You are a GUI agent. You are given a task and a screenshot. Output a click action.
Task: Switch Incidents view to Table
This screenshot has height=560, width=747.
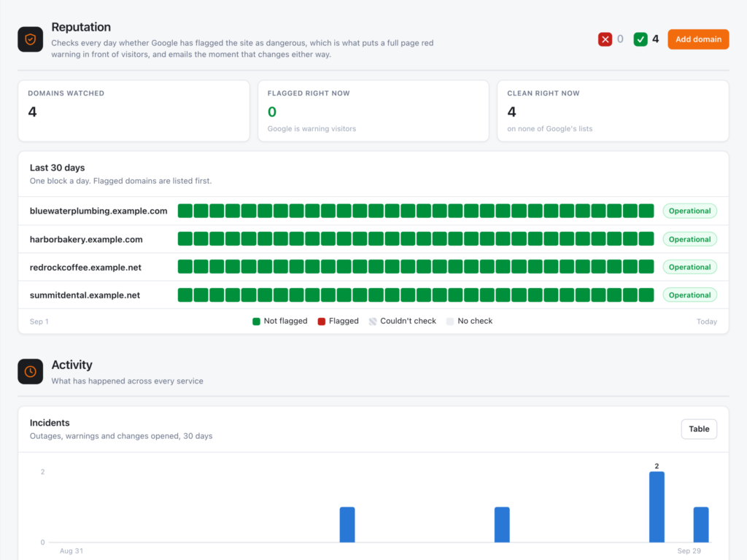[x=699, y=429]
